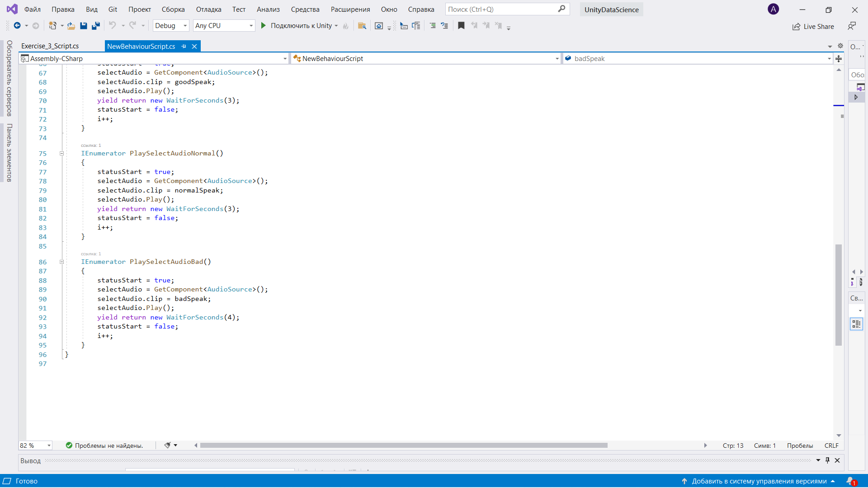Click the undo arrow icon
868x488 pixels.
(113, 26)
